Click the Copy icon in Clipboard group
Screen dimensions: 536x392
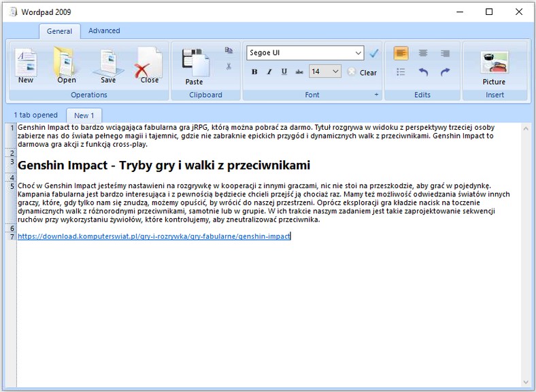tap(229, 50)
